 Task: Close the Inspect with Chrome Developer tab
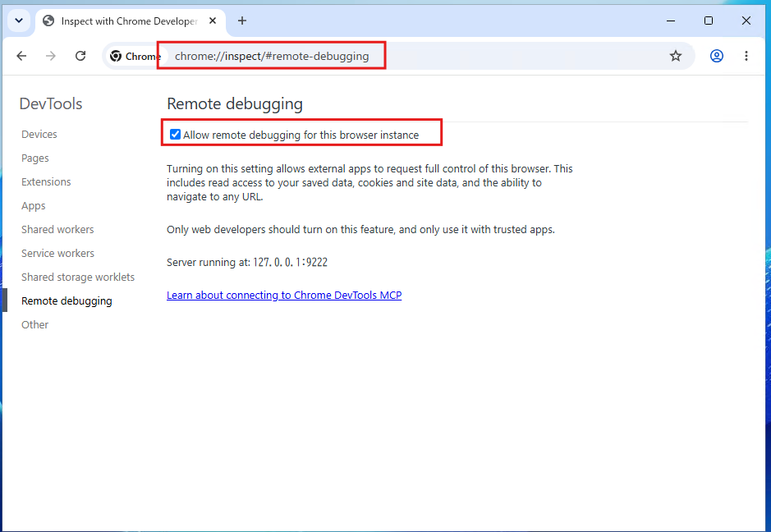pyautogui.click(x=213, y=21)
